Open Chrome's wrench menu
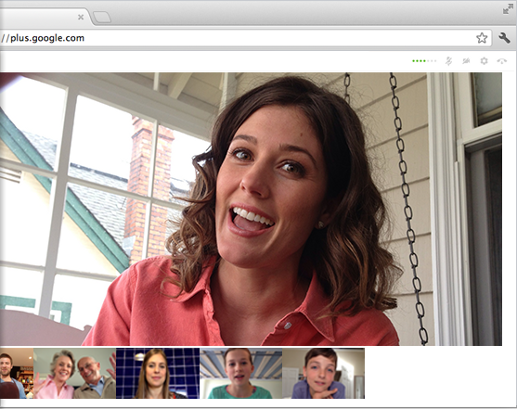This screenshot has height=409, width=517. tap(504, 38)
